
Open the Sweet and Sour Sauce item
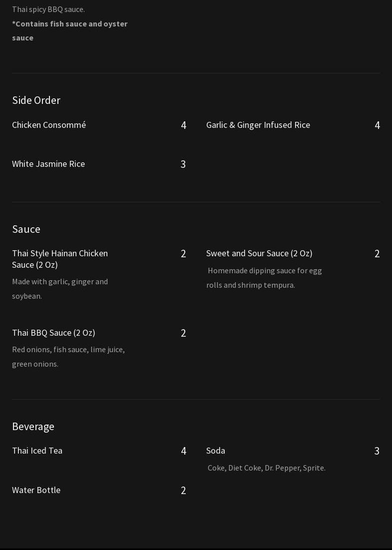[259, 253]
